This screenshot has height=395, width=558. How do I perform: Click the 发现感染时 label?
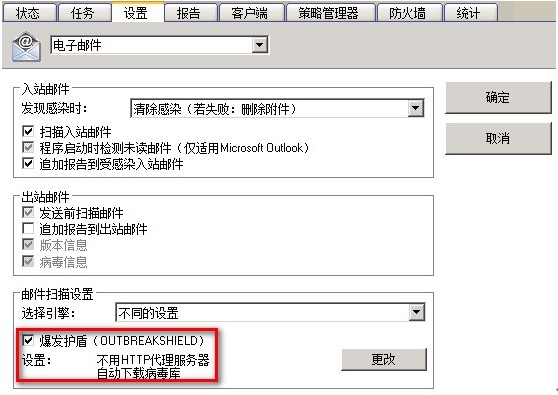tap(54, 108)
